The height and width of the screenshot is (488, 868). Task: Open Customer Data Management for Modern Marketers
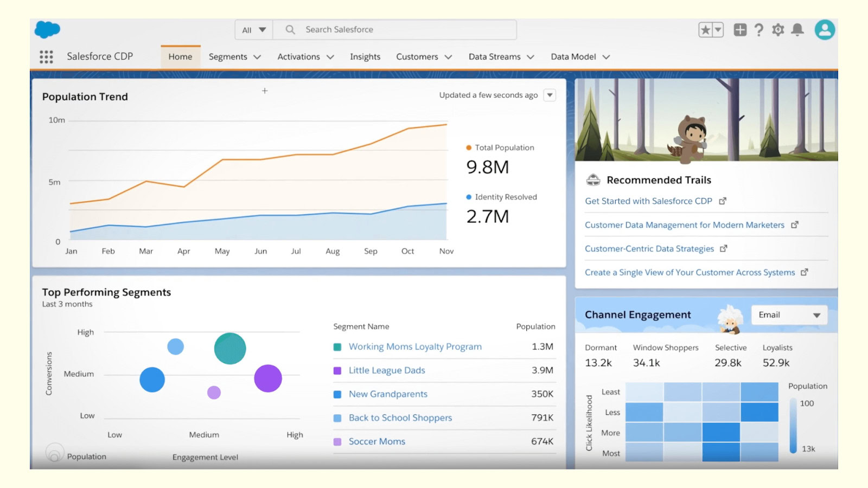(x=685, y=225)
